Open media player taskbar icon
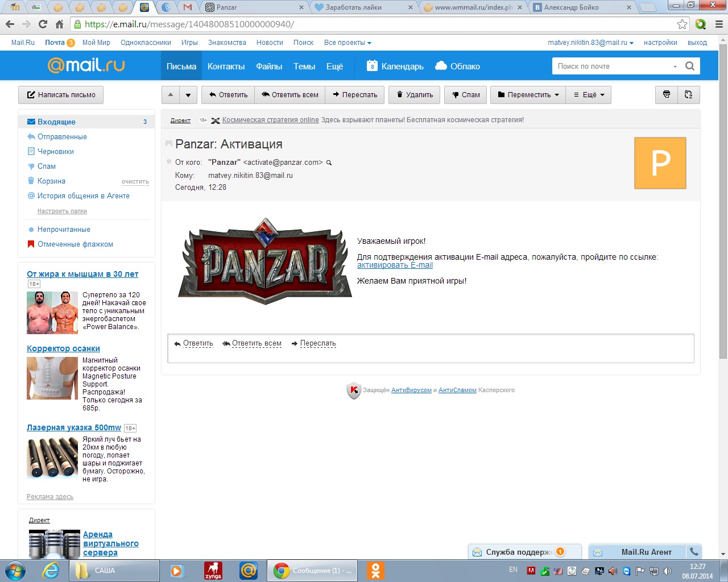The image size is (728, 582). tap(178, 571)
